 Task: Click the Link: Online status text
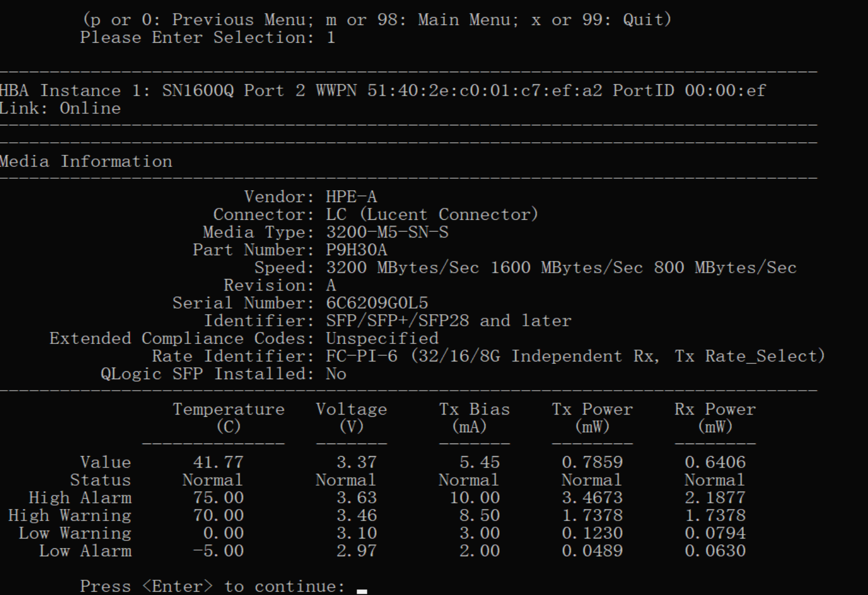click(60, 108)
